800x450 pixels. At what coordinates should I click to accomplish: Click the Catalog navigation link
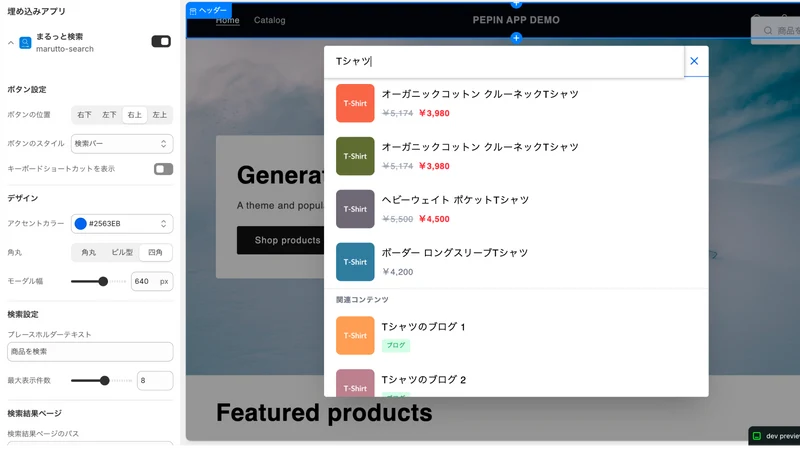click(270, 20)
